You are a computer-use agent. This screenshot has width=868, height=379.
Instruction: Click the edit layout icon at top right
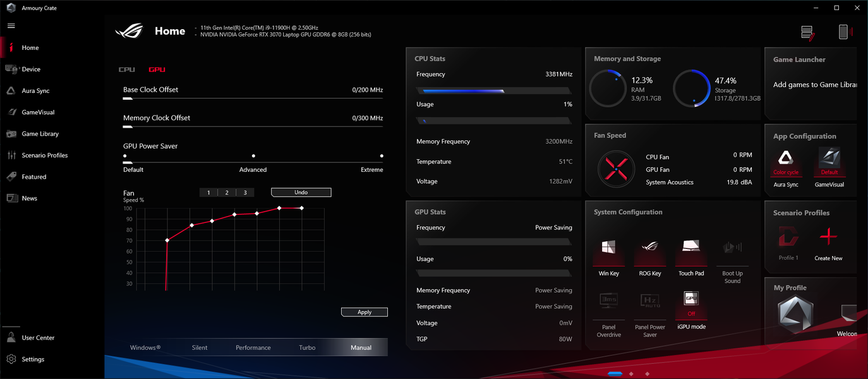pos(807,32)
